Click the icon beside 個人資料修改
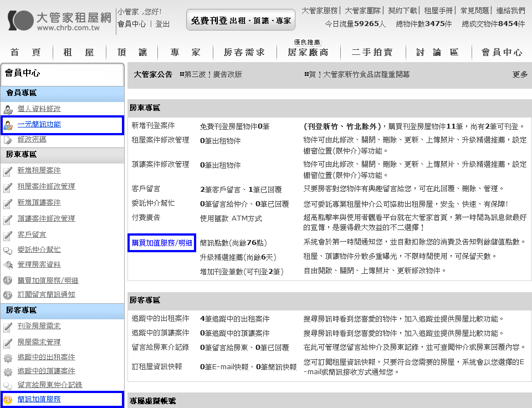The width and height of the screenshot is (532, 408). [x=8, y=110]
